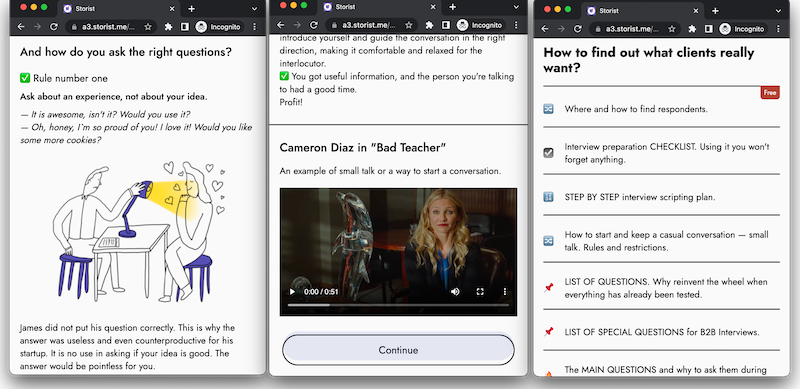Seek on the video progress bar
This screenshot has width=800, height=389.
(398, 305)
